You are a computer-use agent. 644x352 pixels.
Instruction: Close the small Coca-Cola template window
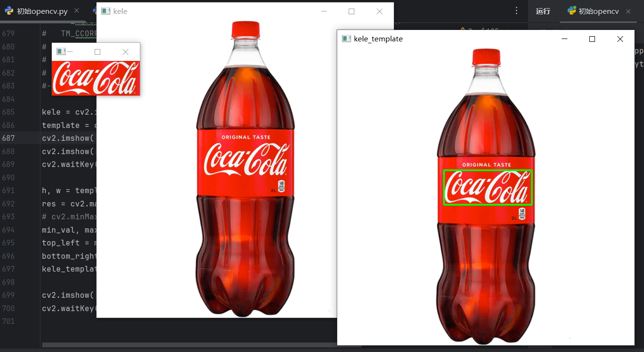(x=125, y=52)
